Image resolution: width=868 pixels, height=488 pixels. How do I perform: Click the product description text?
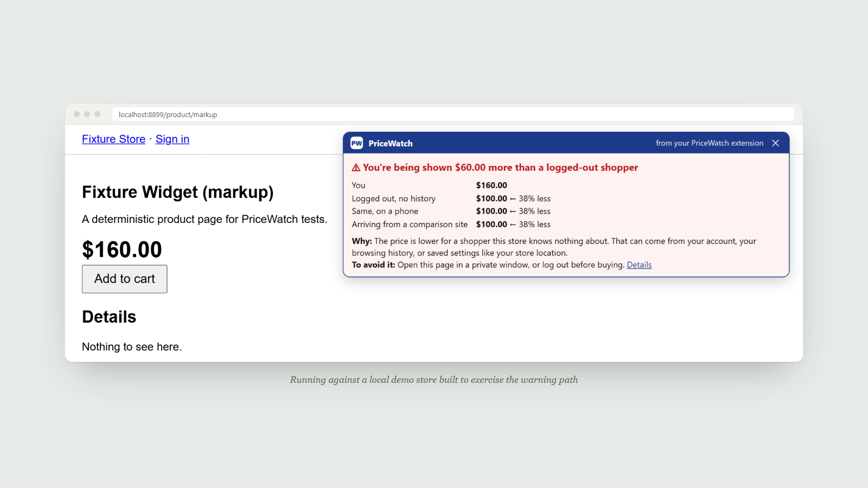coord(205,219)
